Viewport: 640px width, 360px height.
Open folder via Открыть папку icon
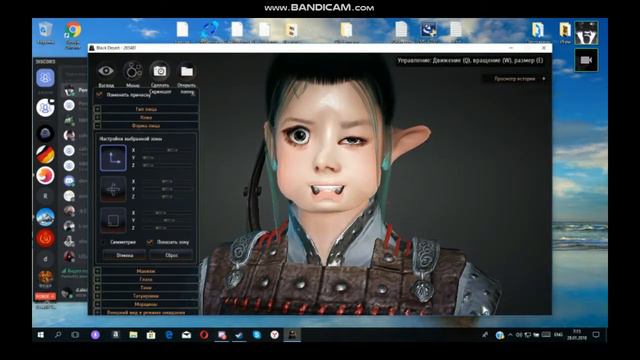click(x=187, y=71)
